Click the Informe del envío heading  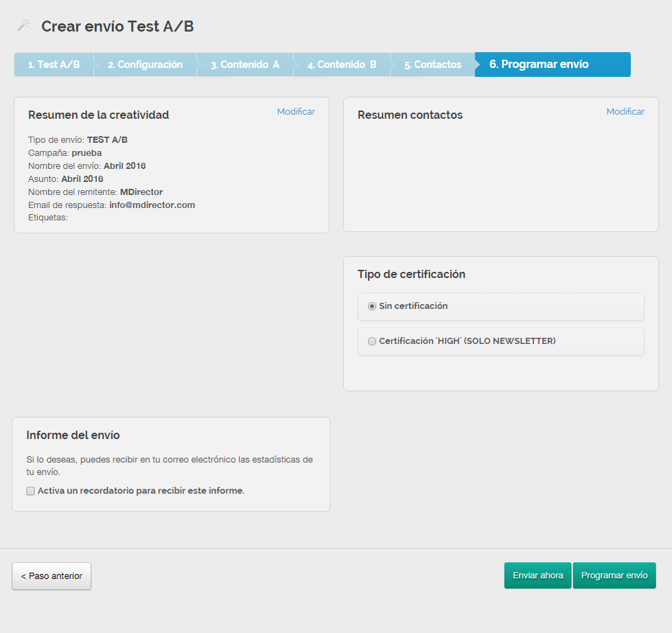[x=73, y=435]
